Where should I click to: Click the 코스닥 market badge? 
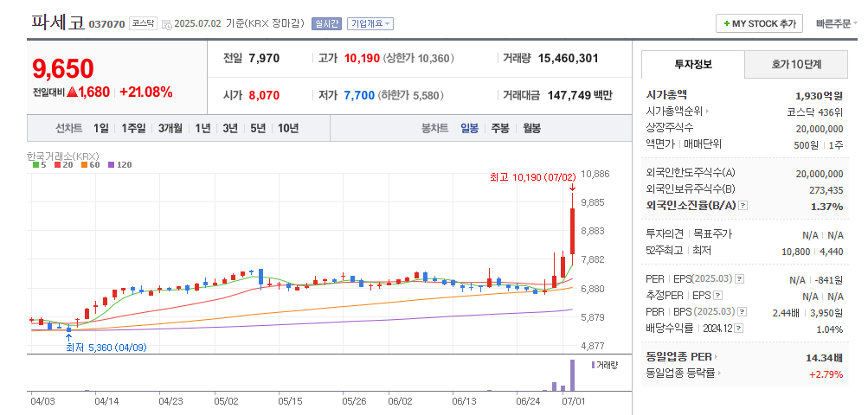(x=144, y=24)
